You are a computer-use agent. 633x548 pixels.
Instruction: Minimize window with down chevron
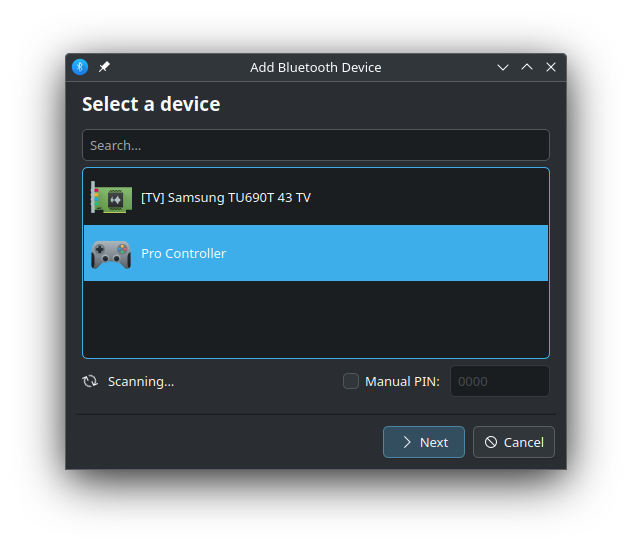click(x=503, y=67)
